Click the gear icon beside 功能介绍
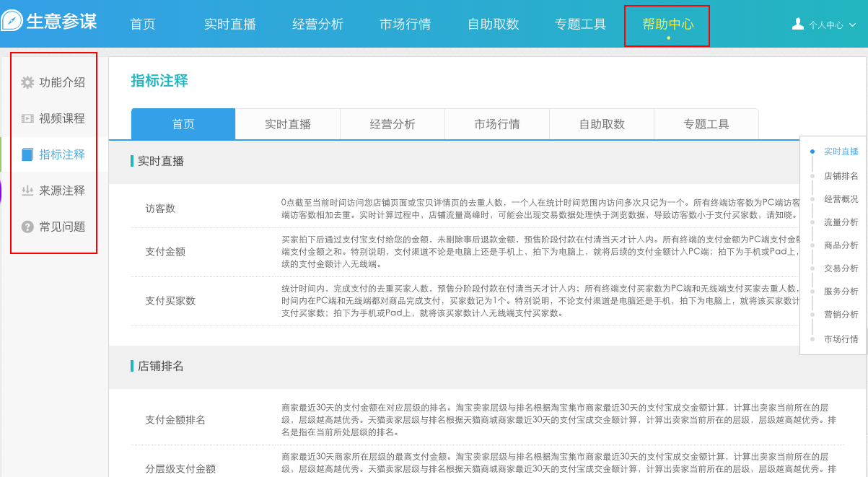 (27, 82)
